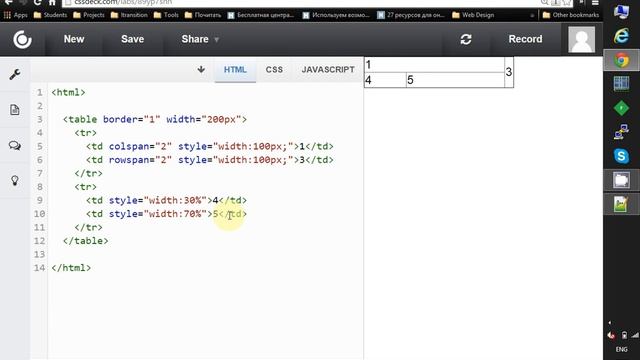Click the Save button
This screenshot has height=360, width=640.
132,39
